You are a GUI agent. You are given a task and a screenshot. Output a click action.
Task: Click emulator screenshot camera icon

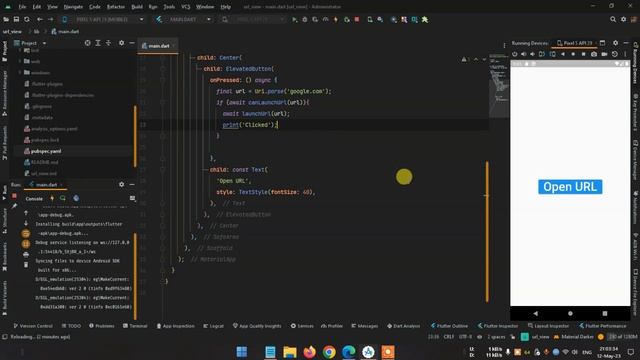[594, 54]
